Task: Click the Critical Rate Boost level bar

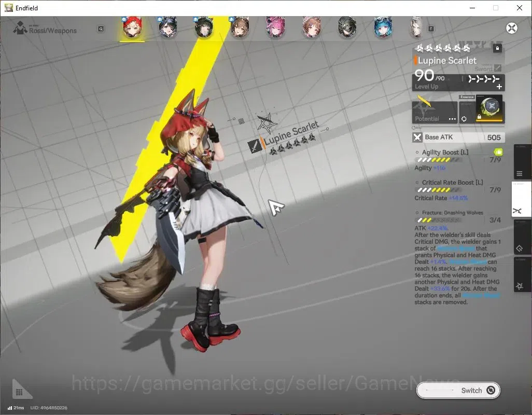Action: [438, 190]
